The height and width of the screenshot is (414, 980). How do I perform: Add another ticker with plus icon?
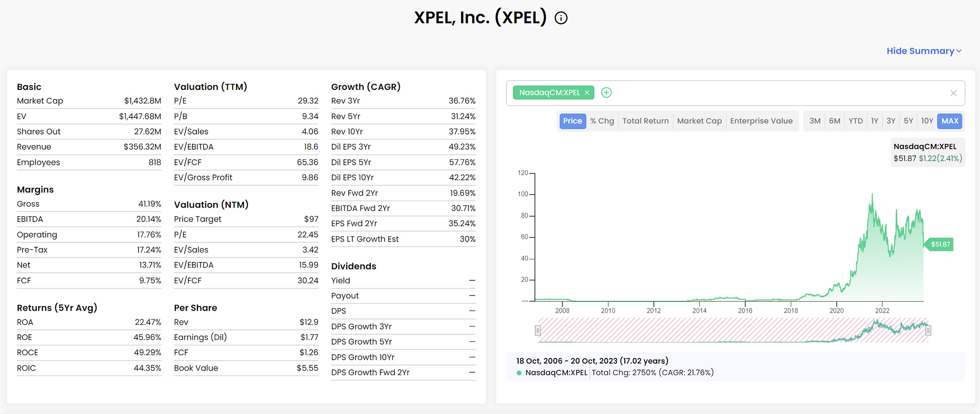pyautogui.click(x=606, y=93)
